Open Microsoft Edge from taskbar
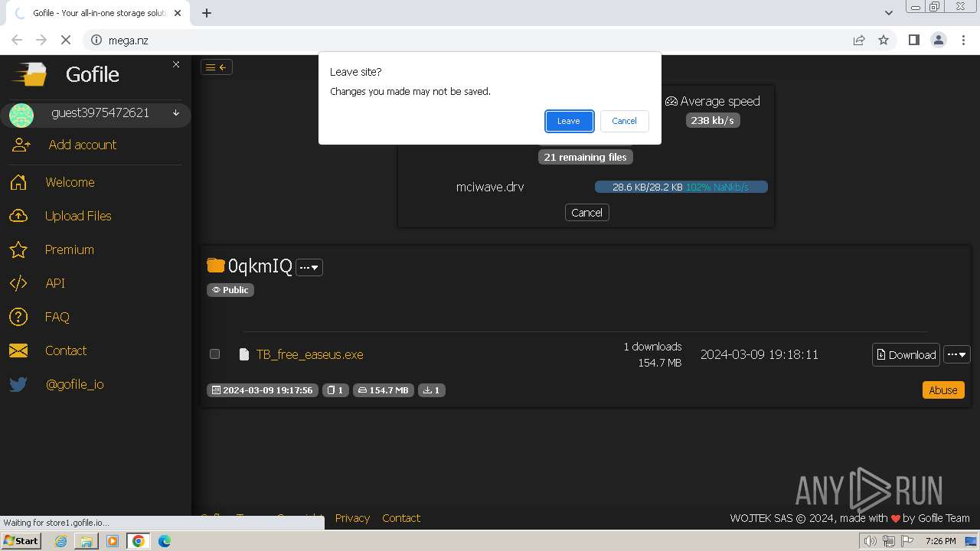This screenshot has width=980, height=551. (x=165, y=541)
